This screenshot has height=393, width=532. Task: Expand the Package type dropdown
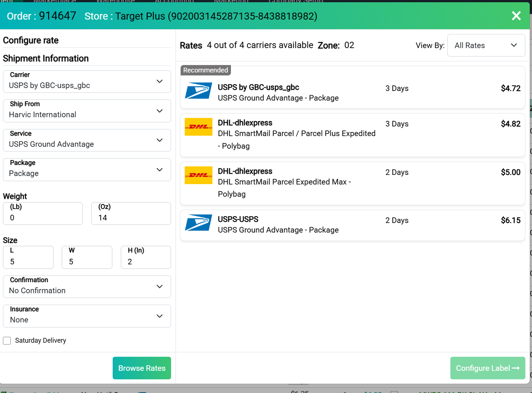click(x=87, y=170)
